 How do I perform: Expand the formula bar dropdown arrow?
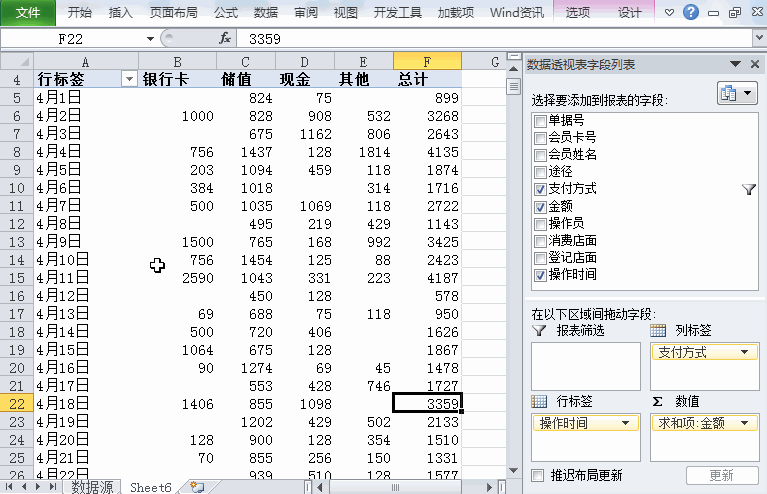pyautogui.click(x=759, y=37)
